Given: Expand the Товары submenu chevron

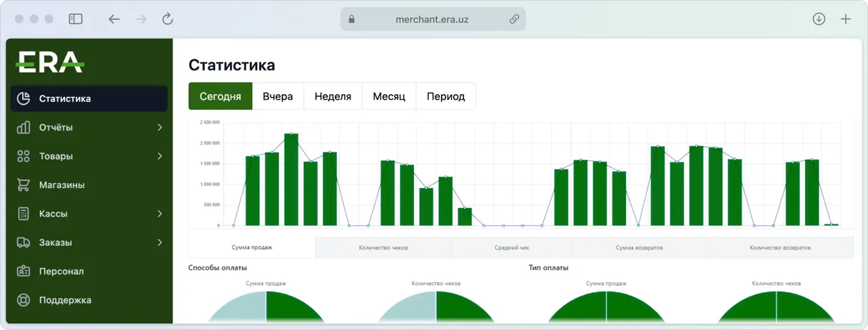Looking at the screenshot, I should point(160,156).
